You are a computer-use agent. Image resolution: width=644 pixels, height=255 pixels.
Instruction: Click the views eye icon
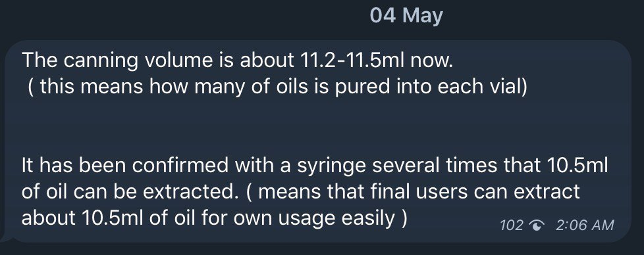point(537,225)
